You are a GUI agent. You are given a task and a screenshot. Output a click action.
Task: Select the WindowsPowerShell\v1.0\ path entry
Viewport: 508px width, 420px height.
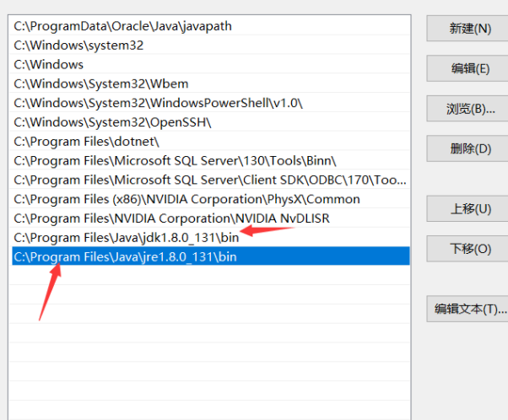click(211, 103)
